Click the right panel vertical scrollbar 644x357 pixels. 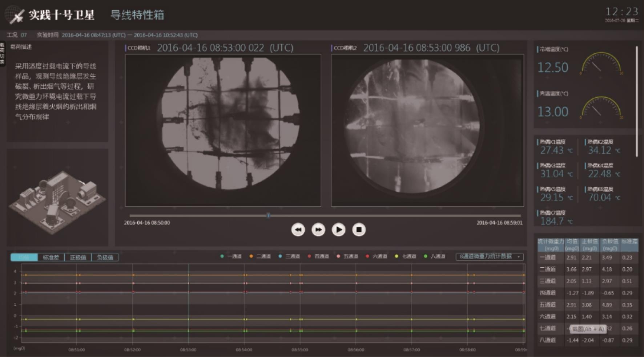click(x=637, y=101)
